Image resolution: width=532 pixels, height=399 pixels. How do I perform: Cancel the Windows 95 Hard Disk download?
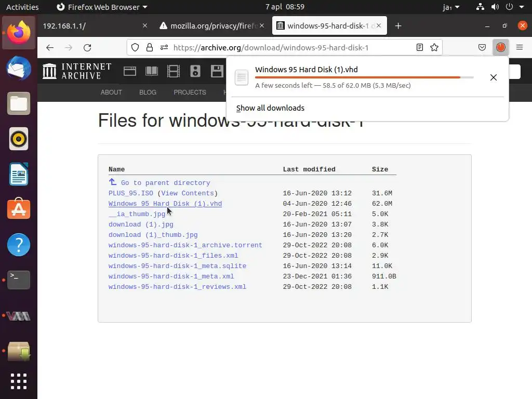[494, 77]
